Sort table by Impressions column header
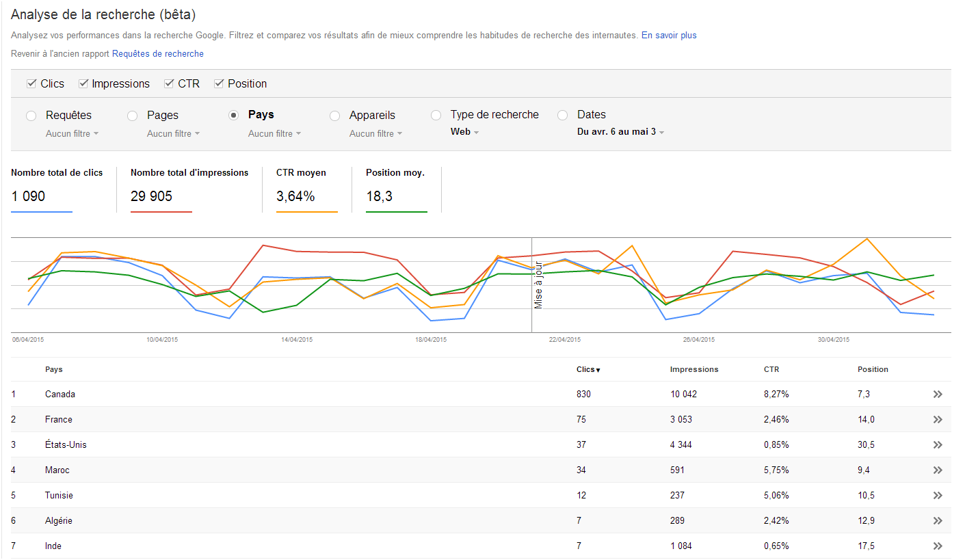The image size is (965, 560). 693,369
